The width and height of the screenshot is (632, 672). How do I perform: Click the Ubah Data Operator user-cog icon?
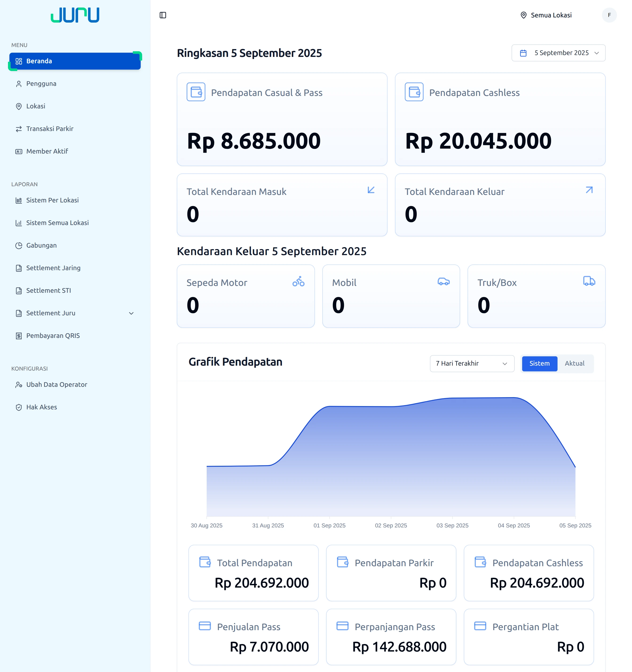(x=19, y=385)
